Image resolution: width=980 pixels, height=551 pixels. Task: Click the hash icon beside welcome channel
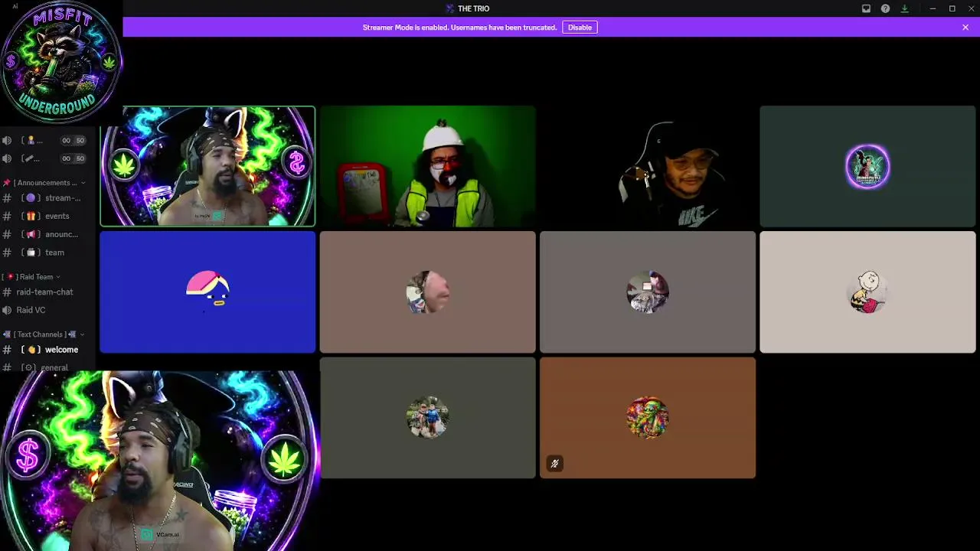click(7, 350)
